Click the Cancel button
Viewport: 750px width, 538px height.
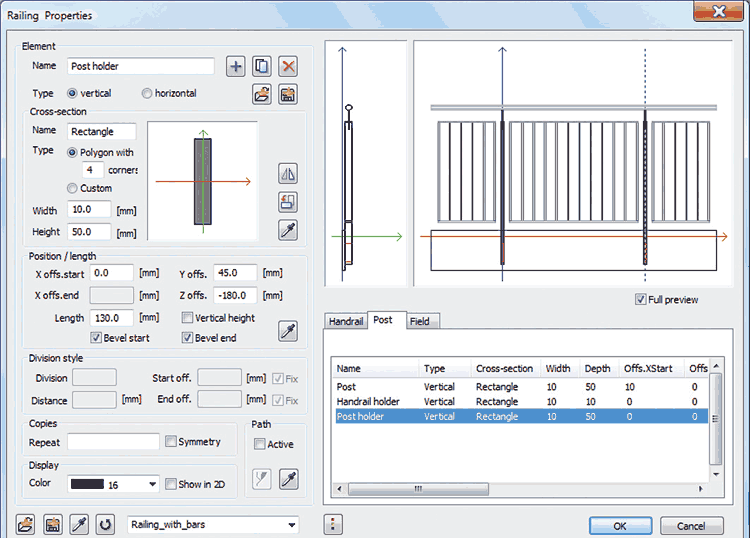click(691, 526)
